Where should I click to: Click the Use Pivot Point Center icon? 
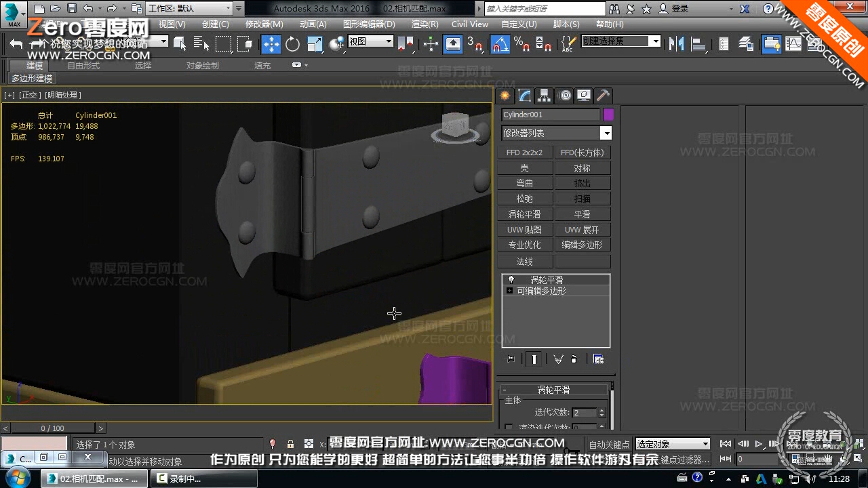coord(406,44)
